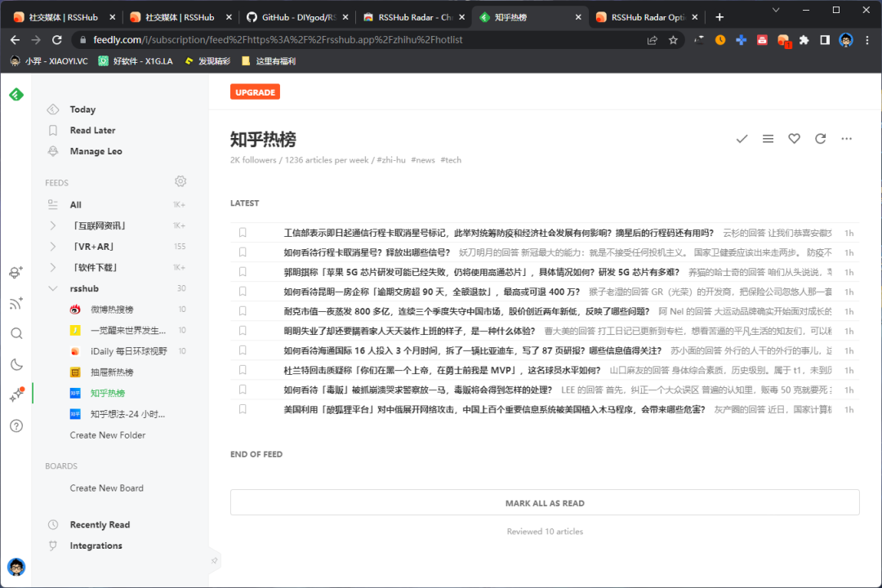
Task: Collapse the rsshub folder
Action: [53, 288]
